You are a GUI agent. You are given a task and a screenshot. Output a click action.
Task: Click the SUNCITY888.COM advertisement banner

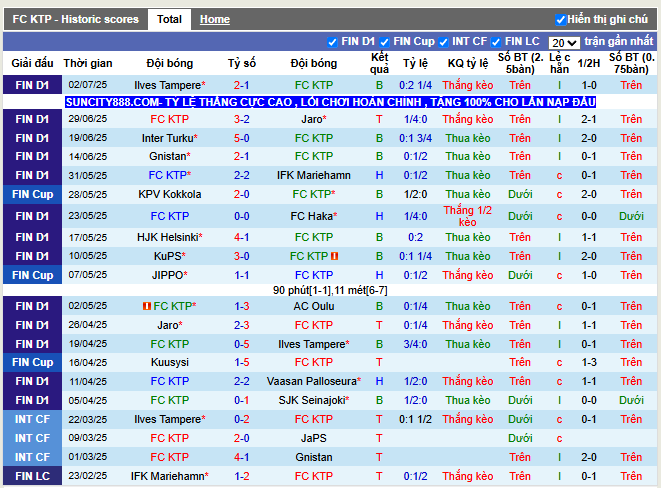click(x=330, y=102)
